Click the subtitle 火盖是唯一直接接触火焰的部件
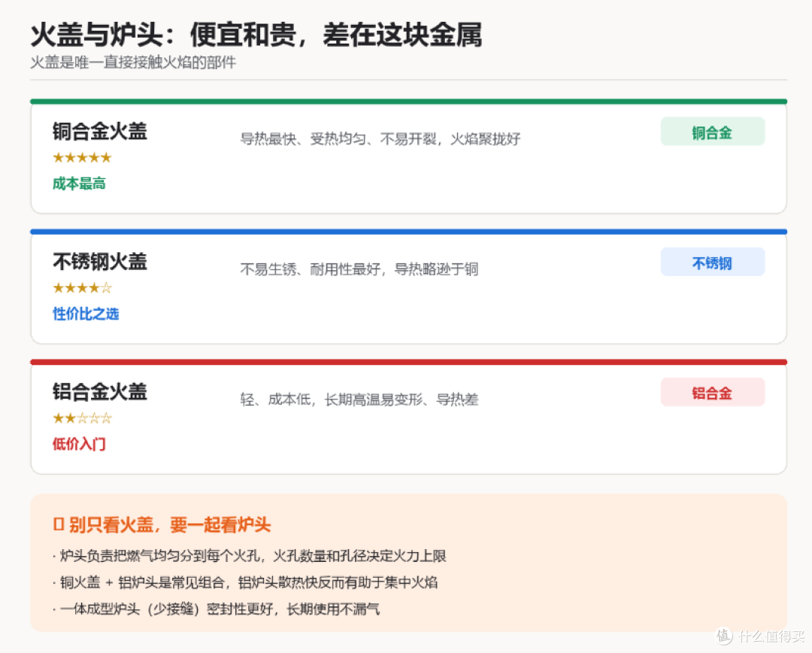812x653 pixels. click(x=133, y=62)
